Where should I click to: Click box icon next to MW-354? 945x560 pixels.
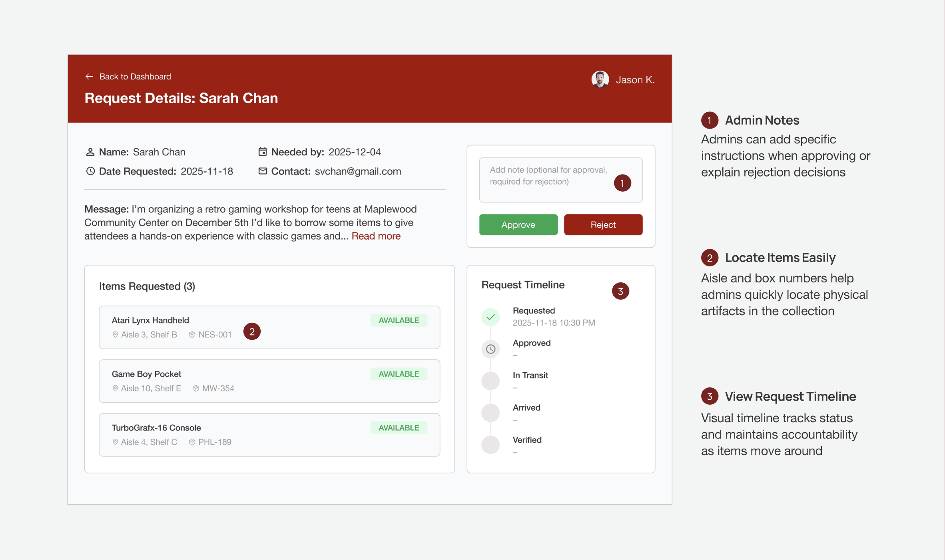tap(195, 388)
